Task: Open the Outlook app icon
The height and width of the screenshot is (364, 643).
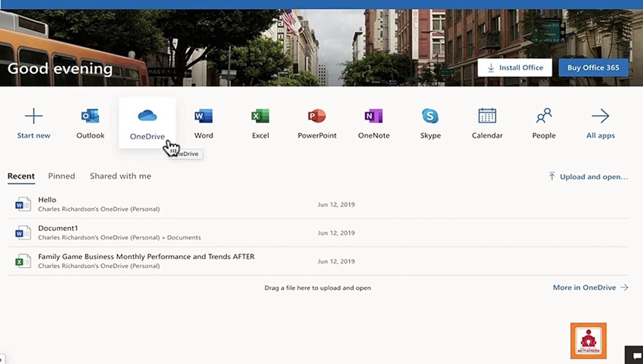Action: pos(90,116)
